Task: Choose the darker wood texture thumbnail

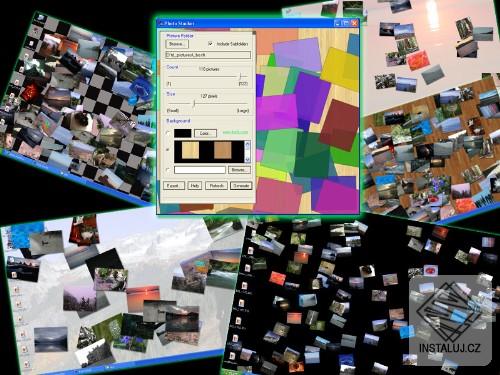Action: tap(223, 150)
